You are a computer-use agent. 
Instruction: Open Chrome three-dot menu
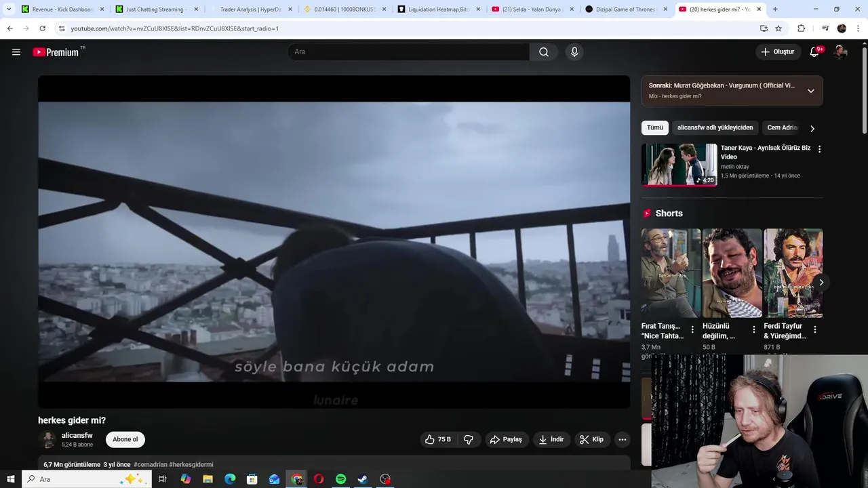858,28
